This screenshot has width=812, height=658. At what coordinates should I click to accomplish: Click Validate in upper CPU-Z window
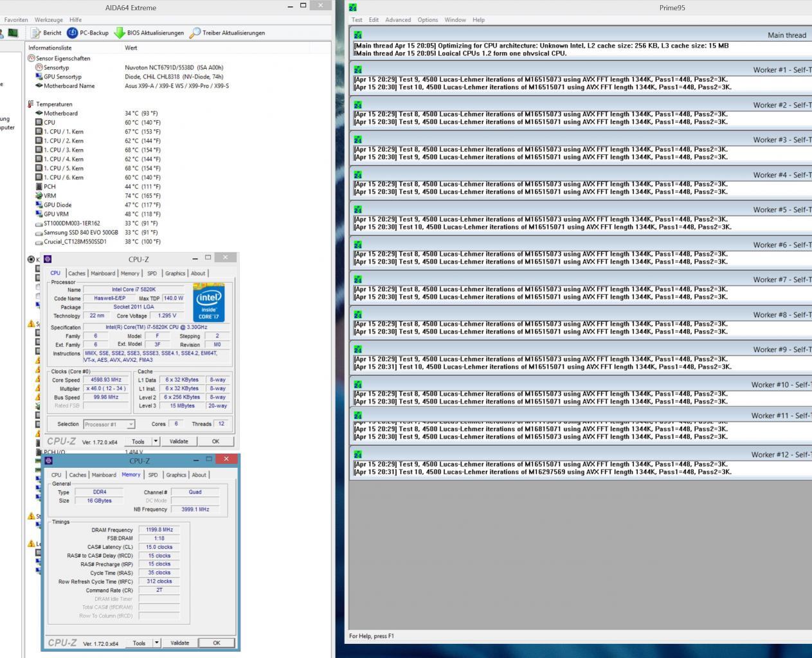tap(179, 441)
